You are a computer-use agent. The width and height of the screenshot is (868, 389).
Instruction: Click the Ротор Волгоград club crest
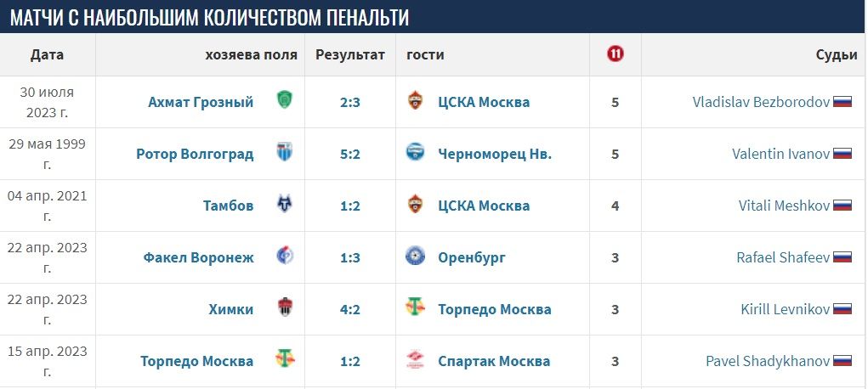(285, 152)
